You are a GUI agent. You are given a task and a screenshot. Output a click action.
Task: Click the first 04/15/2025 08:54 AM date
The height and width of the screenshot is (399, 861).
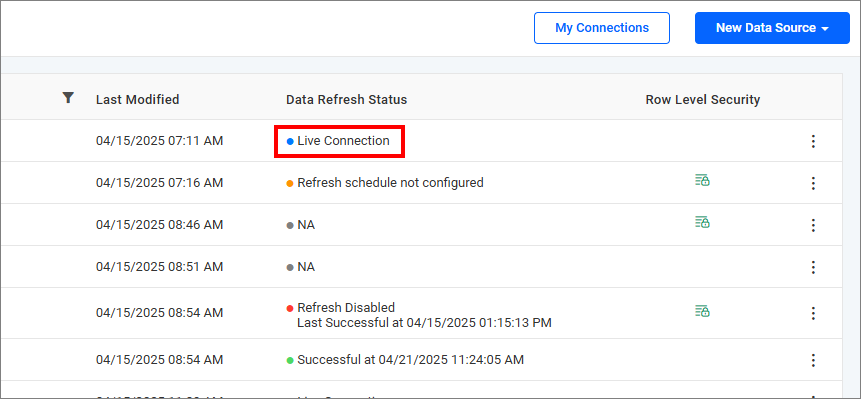[x=159, y=313]
